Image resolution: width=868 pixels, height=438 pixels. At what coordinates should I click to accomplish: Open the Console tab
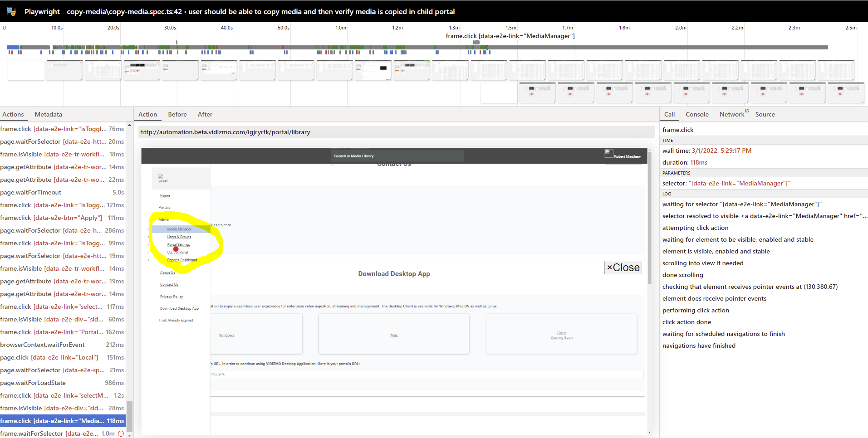(x=697, y=114)
